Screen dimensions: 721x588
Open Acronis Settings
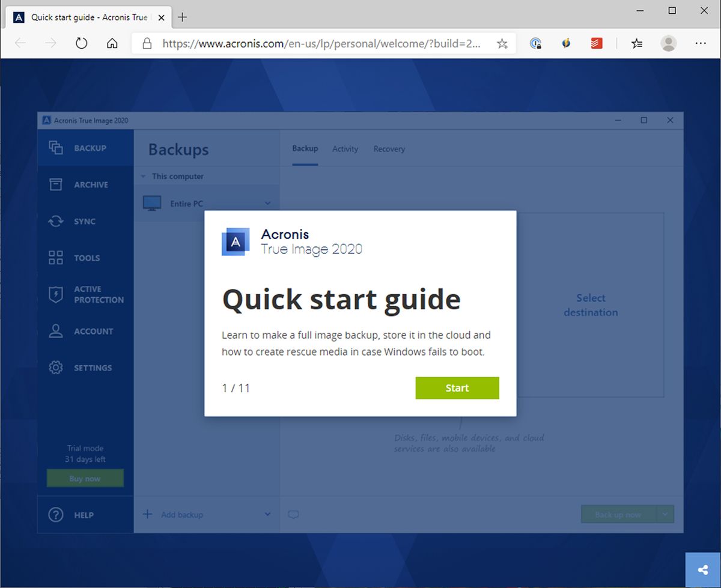coord(85,368)
